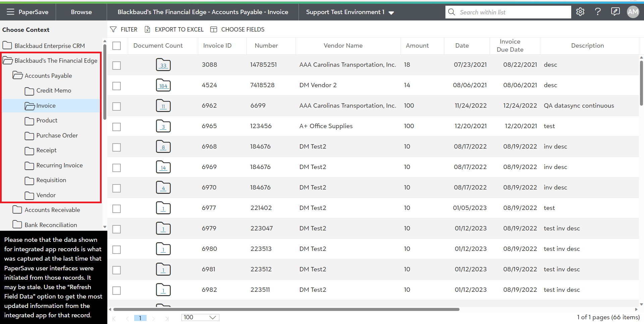
Task: Toggle the select-all checkbox in header
Action: (x=117, y=46)
